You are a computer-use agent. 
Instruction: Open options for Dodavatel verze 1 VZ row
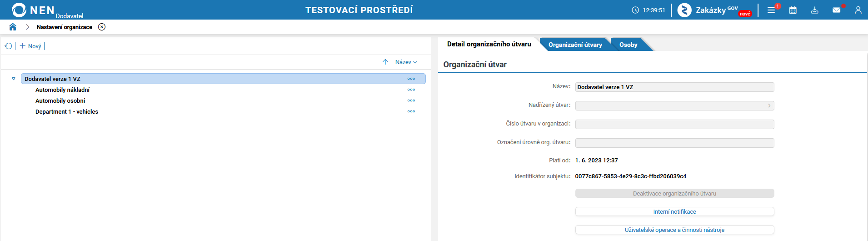pos(411,79)
